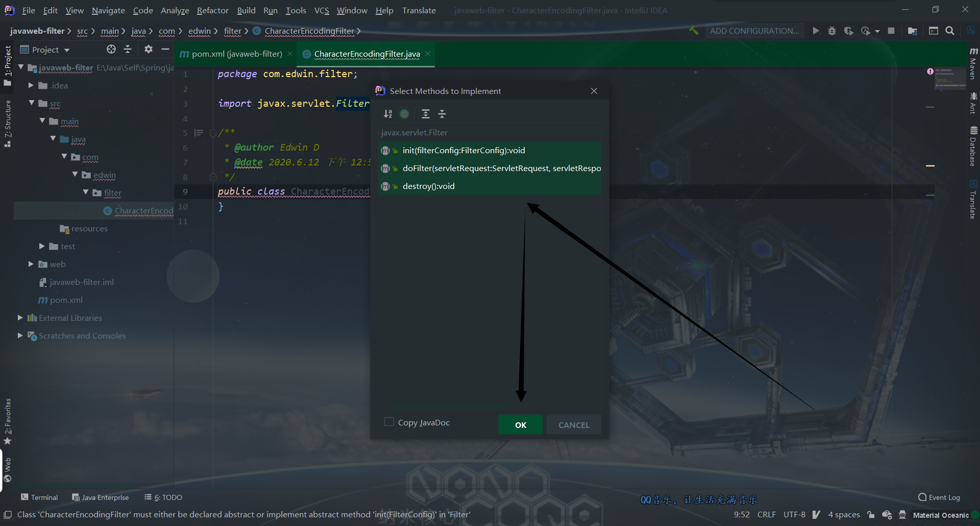Image resolution: width=980 pixels, height=526 pixels.
Task: Expand the External Libraries node
Action: click(x=19, y=318)
